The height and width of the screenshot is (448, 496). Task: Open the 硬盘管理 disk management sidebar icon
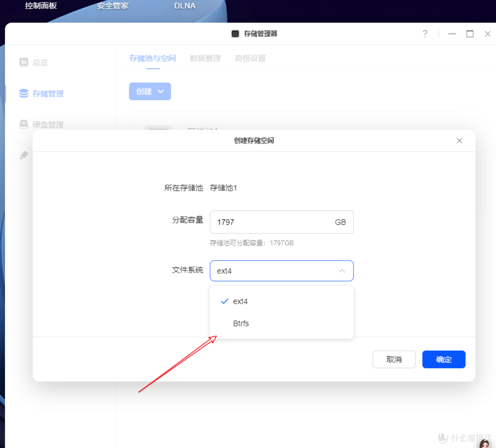(x=23, y=124)
